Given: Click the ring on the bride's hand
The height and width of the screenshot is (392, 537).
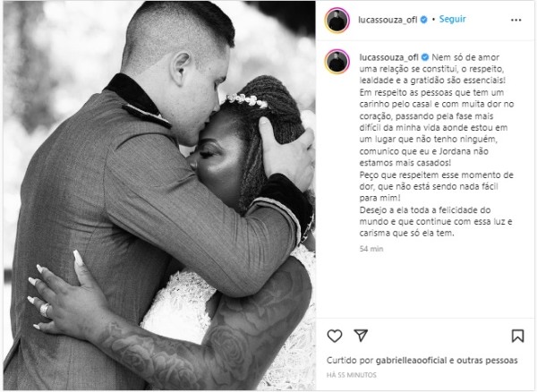Looking at the screenshot, I should pos(45,310).
